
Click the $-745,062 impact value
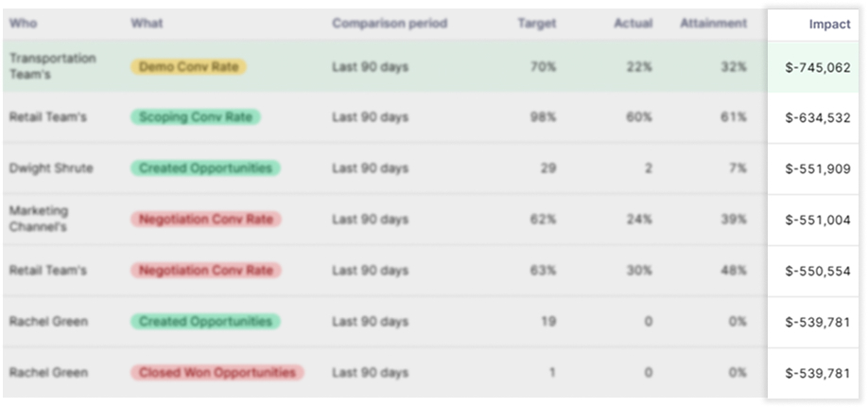(818, 67)
